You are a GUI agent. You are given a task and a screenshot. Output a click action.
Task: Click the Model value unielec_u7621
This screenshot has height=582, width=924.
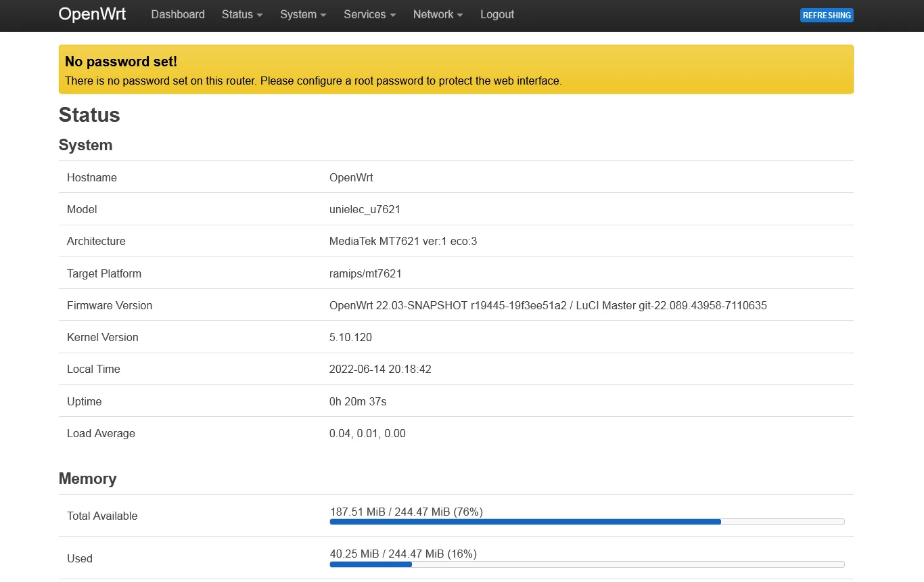point(365,209)
